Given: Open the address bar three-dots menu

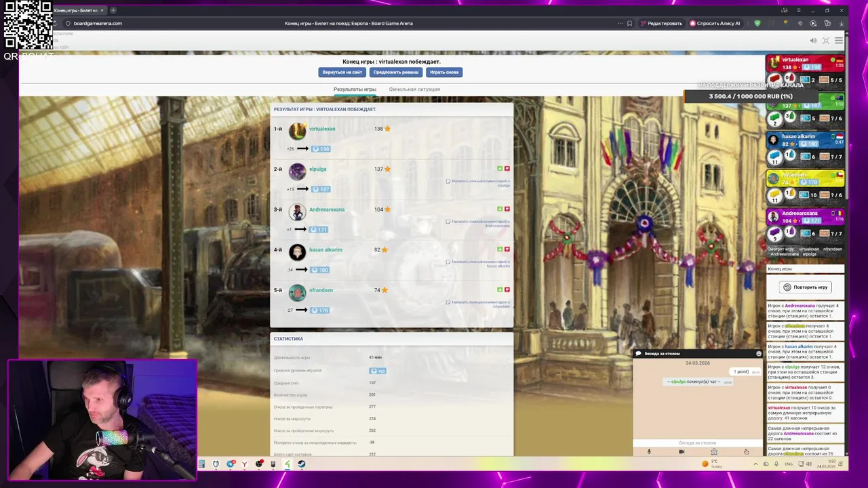Looking at the screenshot, I should (620, 23).
